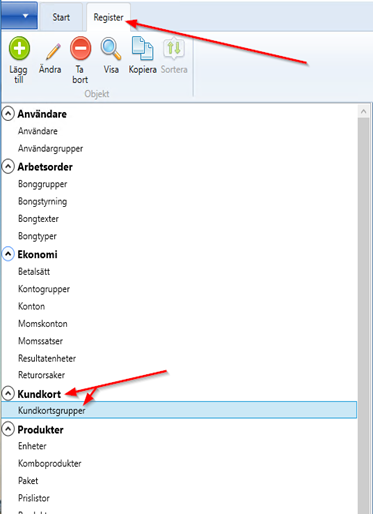Select the highlighted Kundkortsgrupper row
Image resolution: width=373 pixels, height=514 pixels.
179,410
